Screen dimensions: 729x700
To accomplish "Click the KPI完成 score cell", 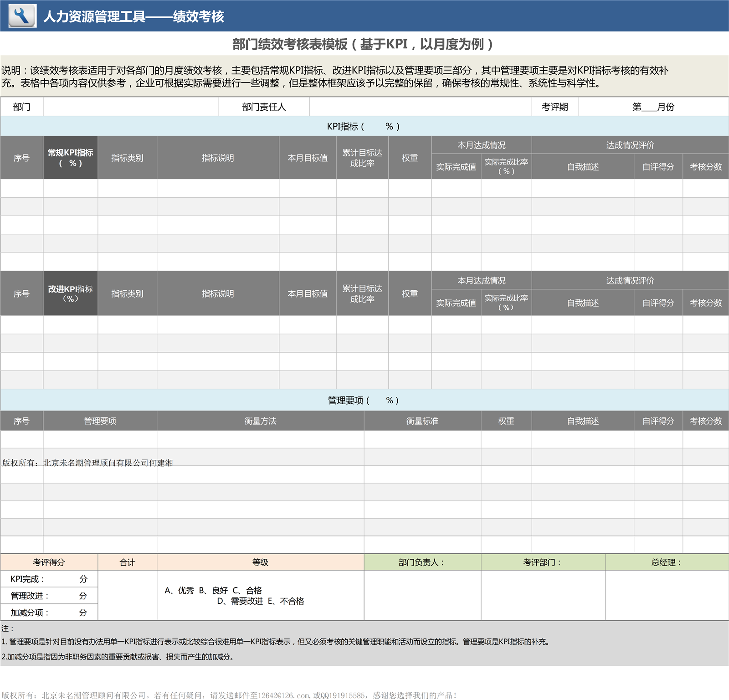I will pos(49,579).
